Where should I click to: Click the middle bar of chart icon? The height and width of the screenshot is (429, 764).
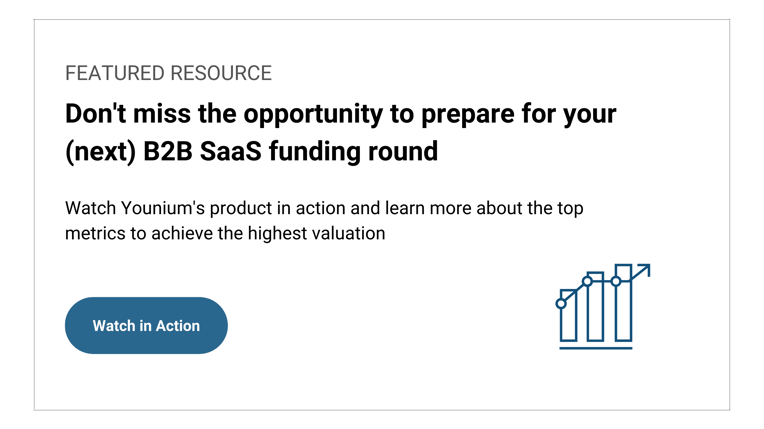click(x=595, y=307)
